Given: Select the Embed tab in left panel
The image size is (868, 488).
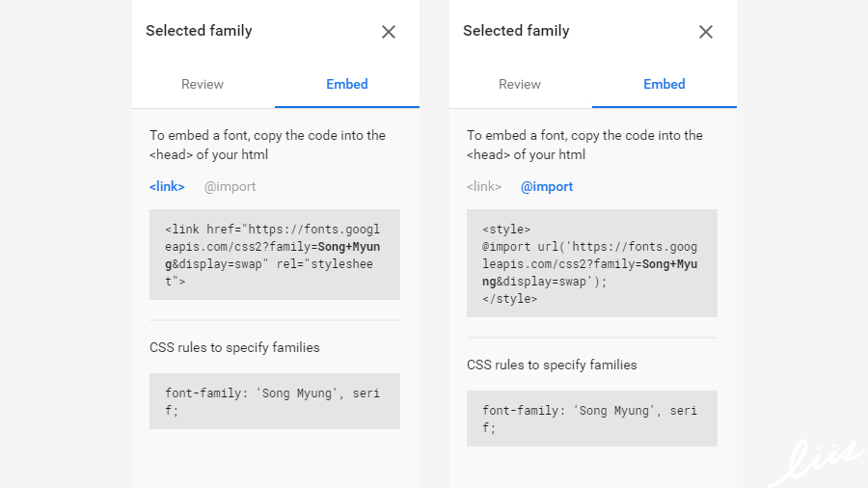Looking at the screenshot, I should [x=347, y=85].
